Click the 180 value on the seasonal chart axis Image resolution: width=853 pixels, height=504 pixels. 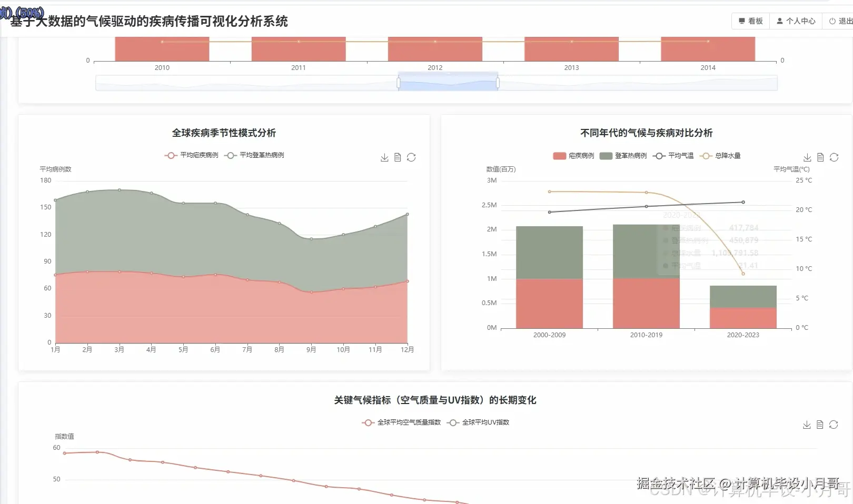(x=46, y=180)
